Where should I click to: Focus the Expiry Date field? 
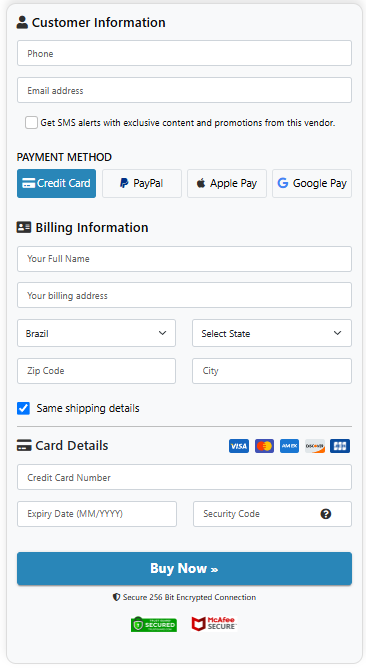(97, 514)
